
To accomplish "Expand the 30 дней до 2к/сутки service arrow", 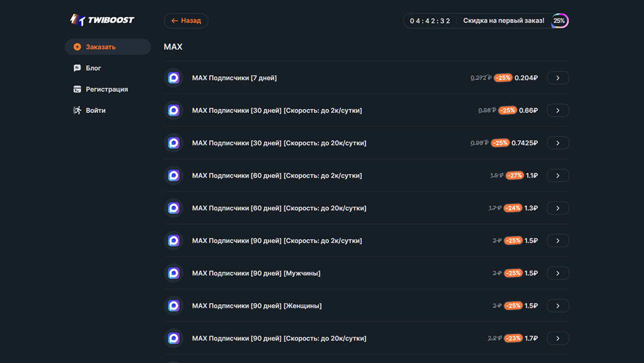I will point(558,110).
